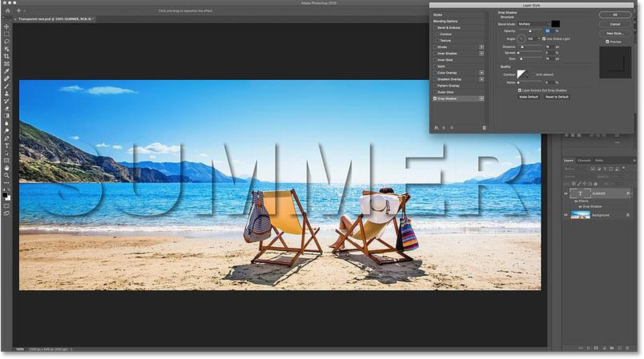Select the Rectangle shape tool
Image resolution: width=644 pixels, height=359 pixels.
(6, 160)
